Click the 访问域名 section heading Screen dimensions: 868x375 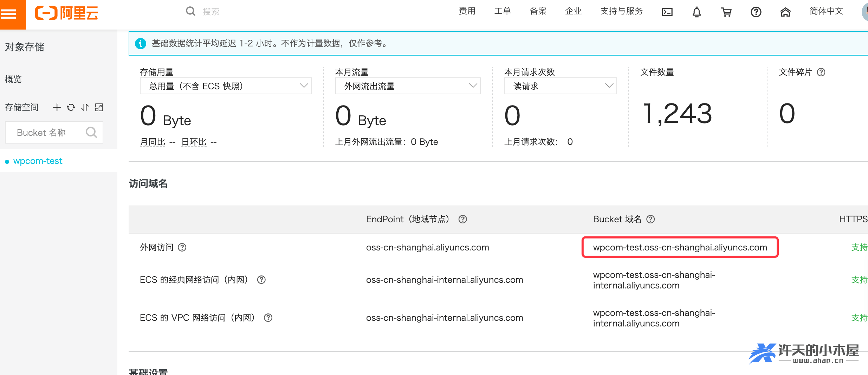(x=148, y=183)
